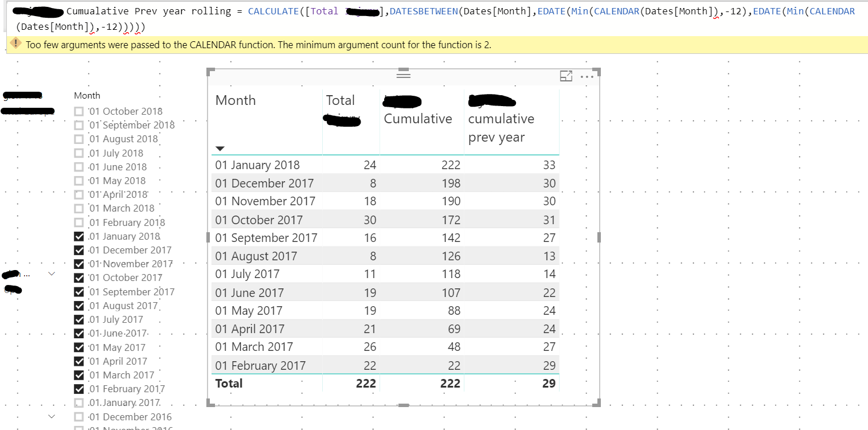Check the 01 July 2018 checkbox
Image resolution: width=868 pixels, height=430 pixels.
point(79,153)
